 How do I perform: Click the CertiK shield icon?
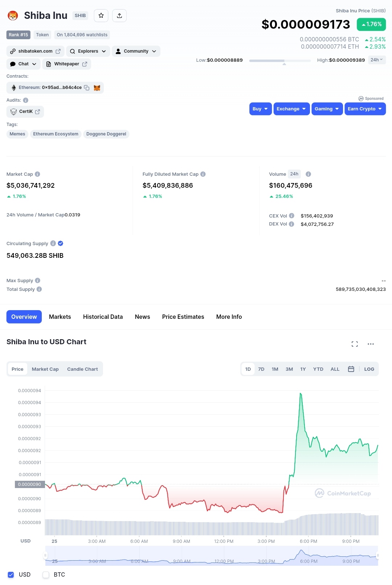[13, 112]
